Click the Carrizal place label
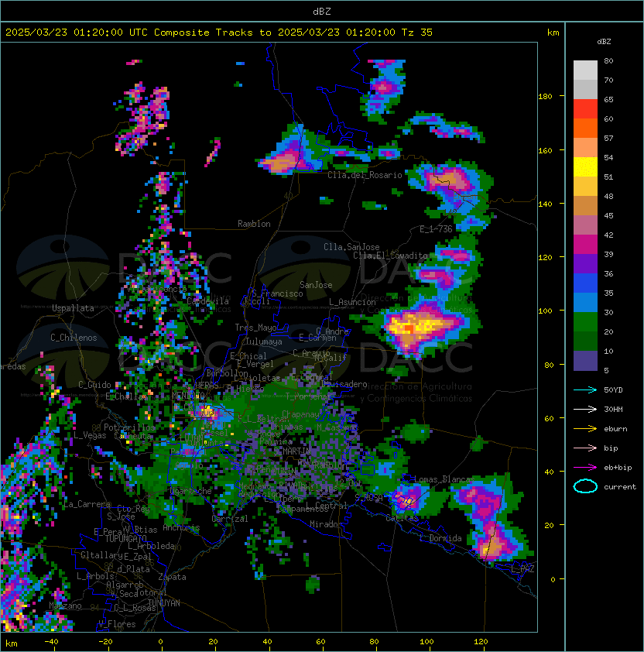 (x=230, y=519)
